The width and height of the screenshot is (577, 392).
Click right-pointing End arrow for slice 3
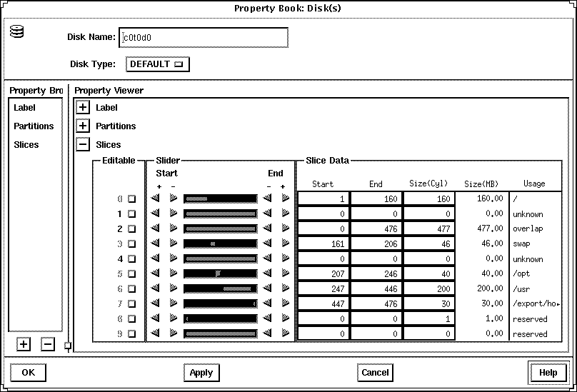tap(286, 243)
